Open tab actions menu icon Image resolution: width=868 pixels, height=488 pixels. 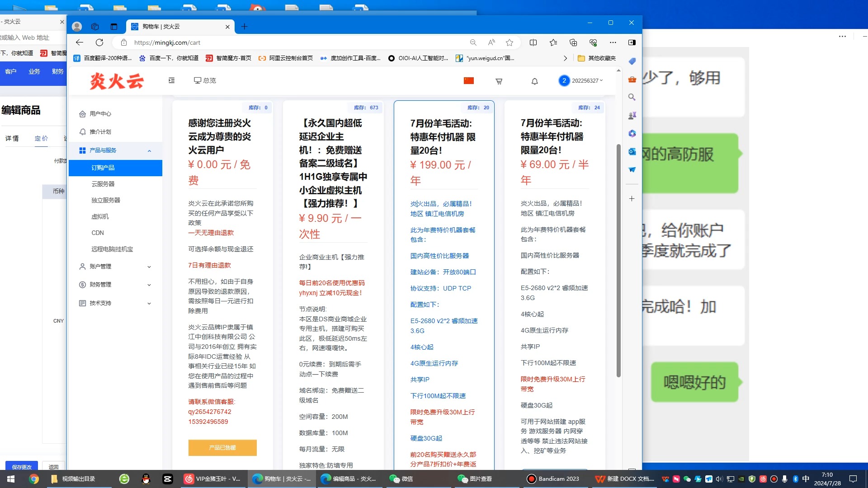tap(113, 27)
